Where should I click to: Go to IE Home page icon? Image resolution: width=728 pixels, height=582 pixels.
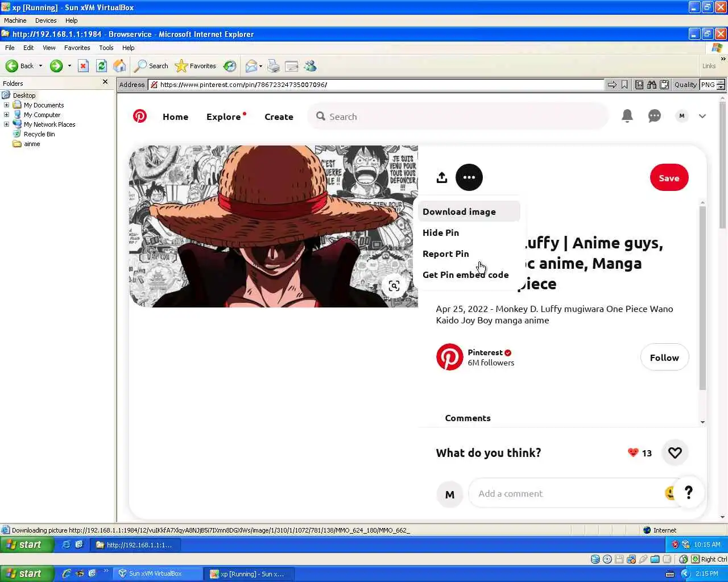pyautogui.click(x=119, y=66)
